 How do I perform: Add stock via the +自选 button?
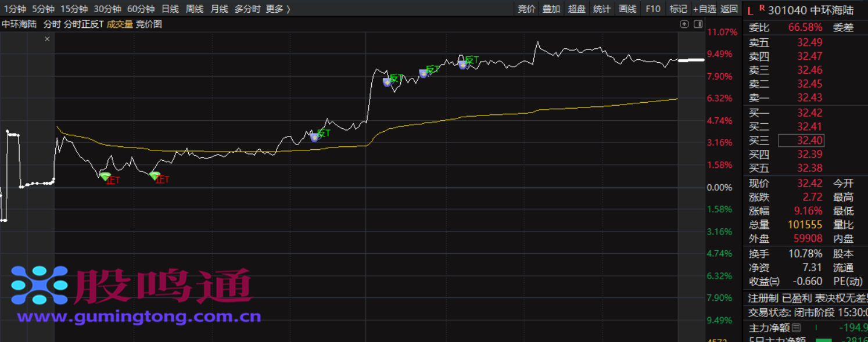pos(704,9)
